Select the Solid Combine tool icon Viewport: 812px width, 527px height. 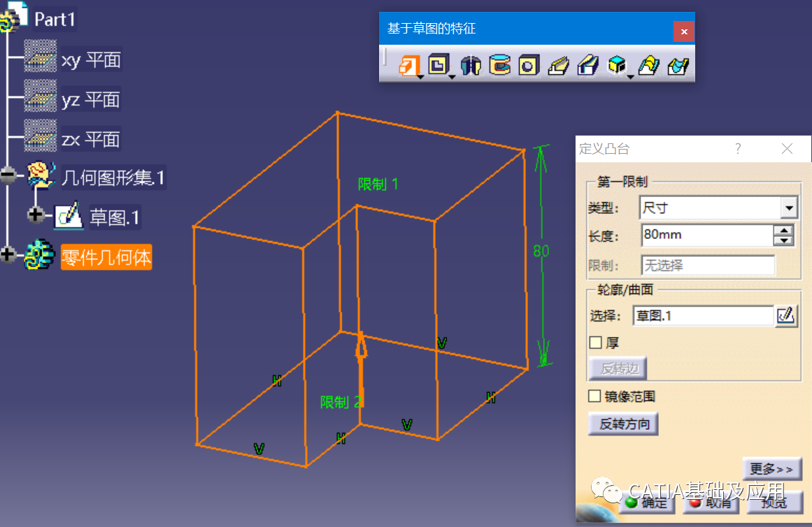coord(617,65)
